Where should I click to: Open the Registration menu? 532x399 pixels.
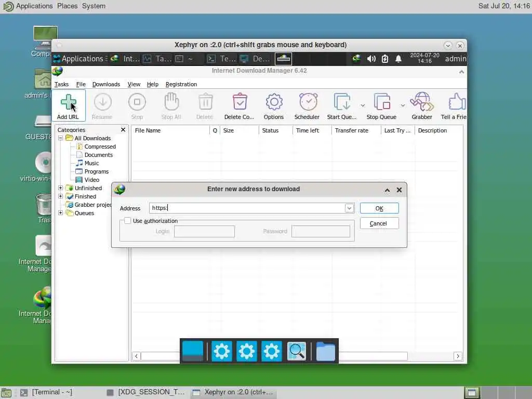click(x=181, y=84)
